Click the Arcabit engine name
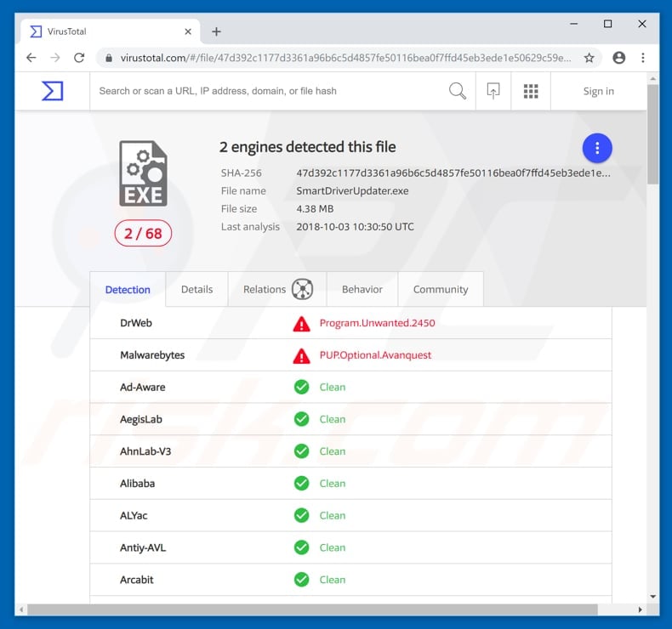 tap(136, 580)
